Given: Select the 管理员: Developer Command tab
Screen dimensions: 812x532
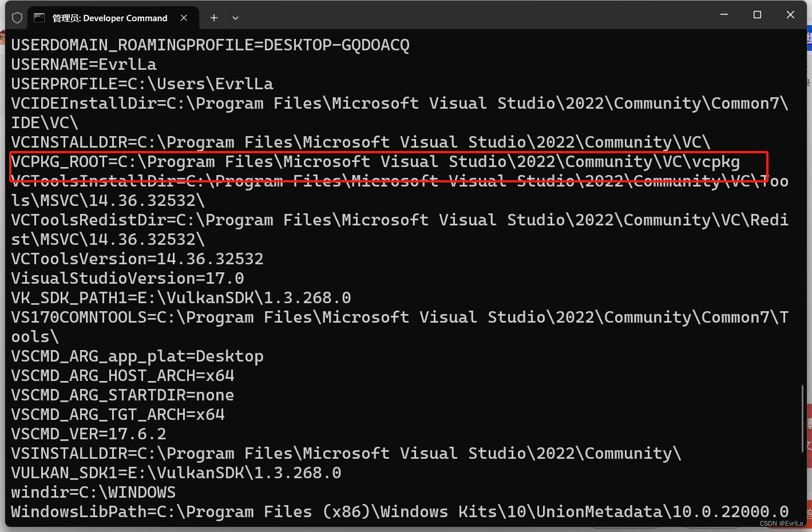Looking at the screenshot, I should tap(109, 18).
